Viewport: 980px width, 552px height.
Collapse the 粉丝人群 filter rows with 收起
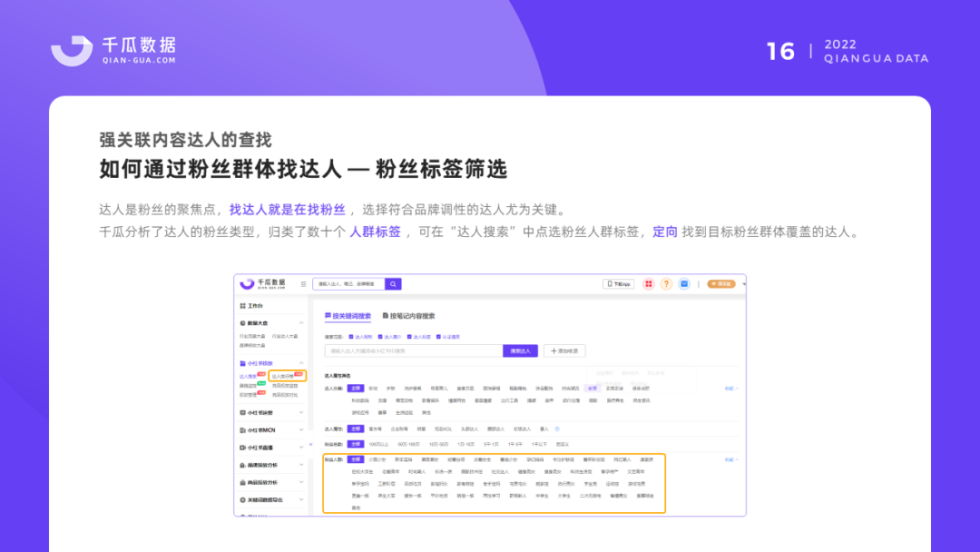point(731,460)
